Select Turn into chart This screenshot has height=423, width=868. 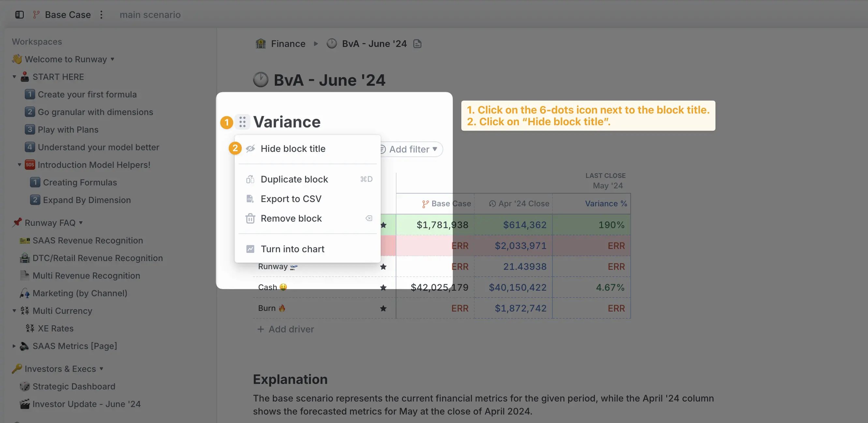(307, 249)
